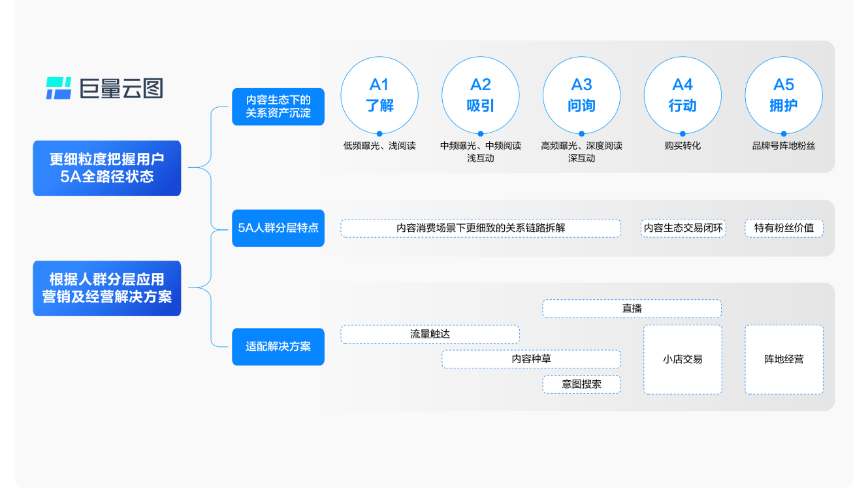Click the 内容生态下的关系资产沉淀 button
Screen dimensions: 868x503
(278, 106)
